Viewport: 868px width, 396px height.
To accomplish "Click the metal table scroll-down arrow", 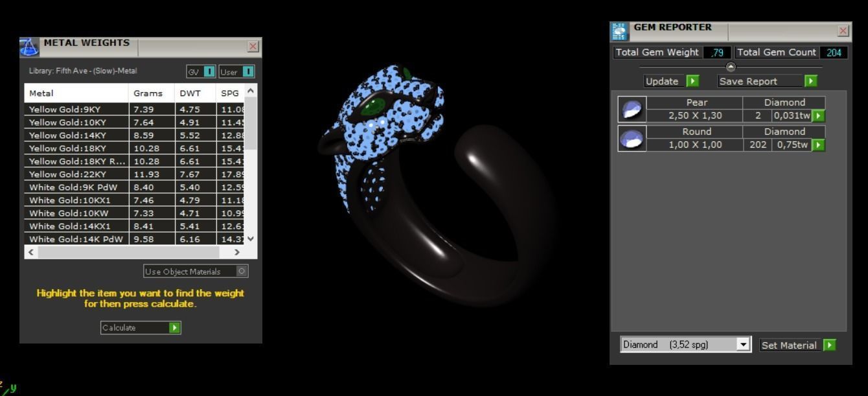I will 252,239.
